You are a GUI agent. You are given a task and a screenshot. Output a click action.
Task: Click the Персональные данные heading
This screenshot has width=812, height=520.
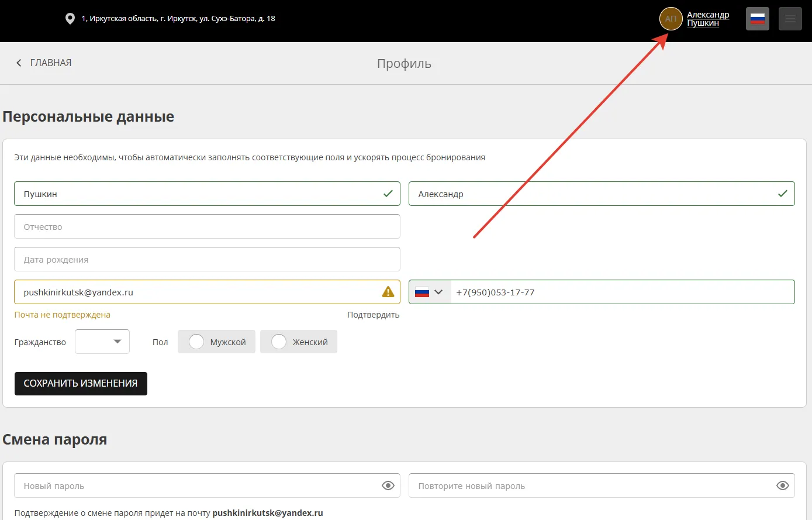point(88,116)
